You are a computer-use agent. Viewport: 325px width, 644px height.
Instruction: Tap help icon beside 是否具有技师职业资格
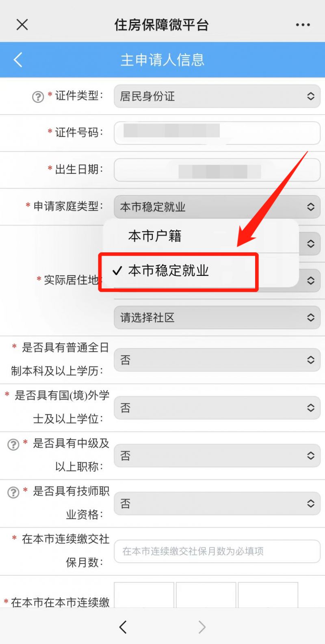[x=13, y=492]
